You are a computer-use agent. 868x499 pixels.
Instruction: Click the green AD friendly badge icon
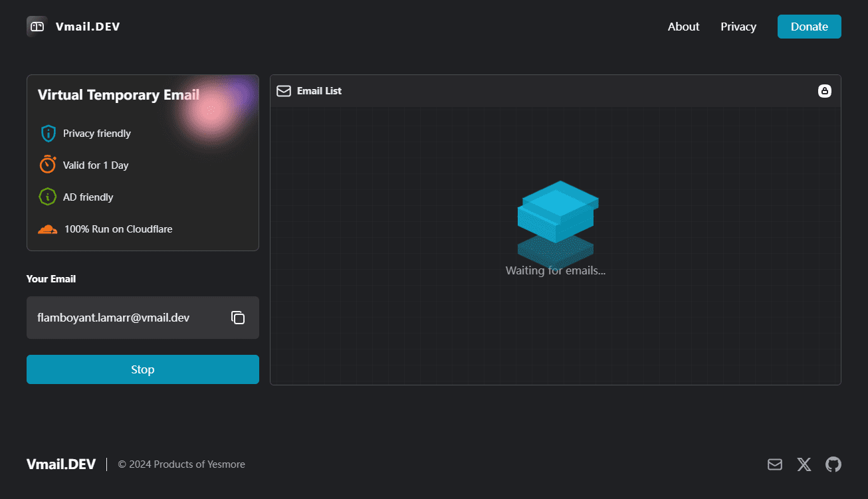tap(47, 197)
